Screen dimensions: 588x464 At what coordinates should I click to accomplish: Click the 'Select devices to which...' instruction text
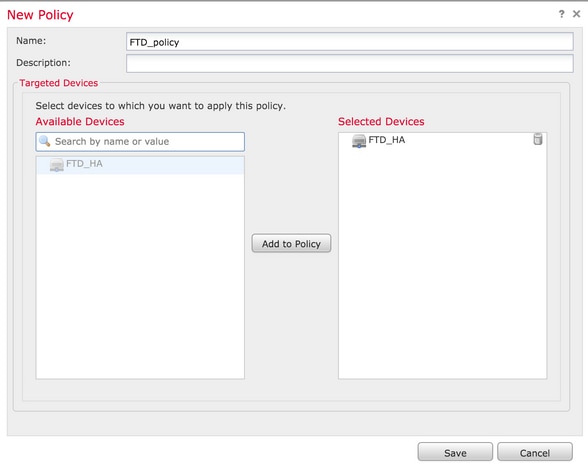point(160,106)
